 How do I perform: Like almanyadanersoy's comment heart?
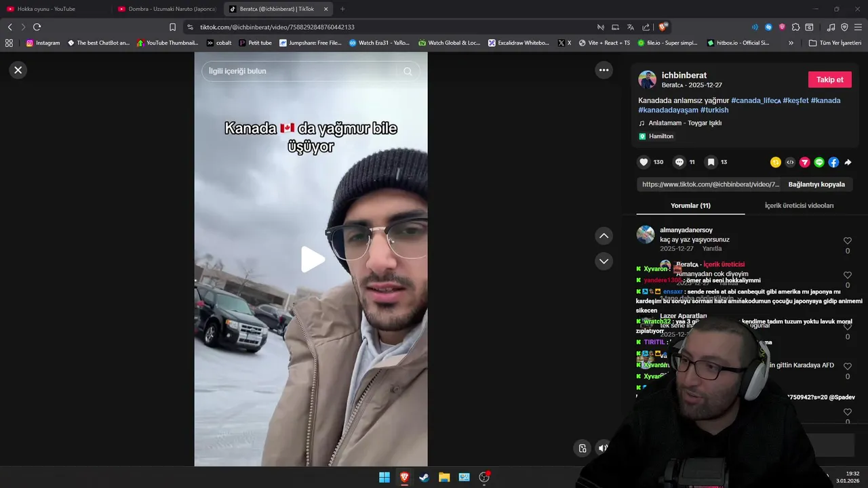847,241
